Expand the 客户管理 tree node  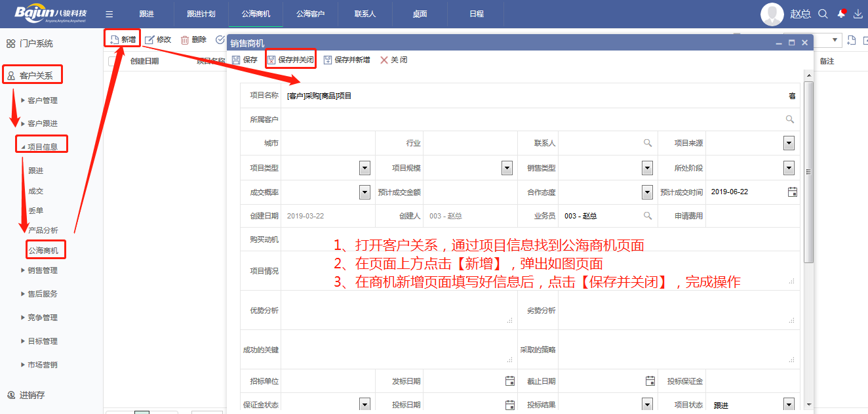[x=24, y=100]
